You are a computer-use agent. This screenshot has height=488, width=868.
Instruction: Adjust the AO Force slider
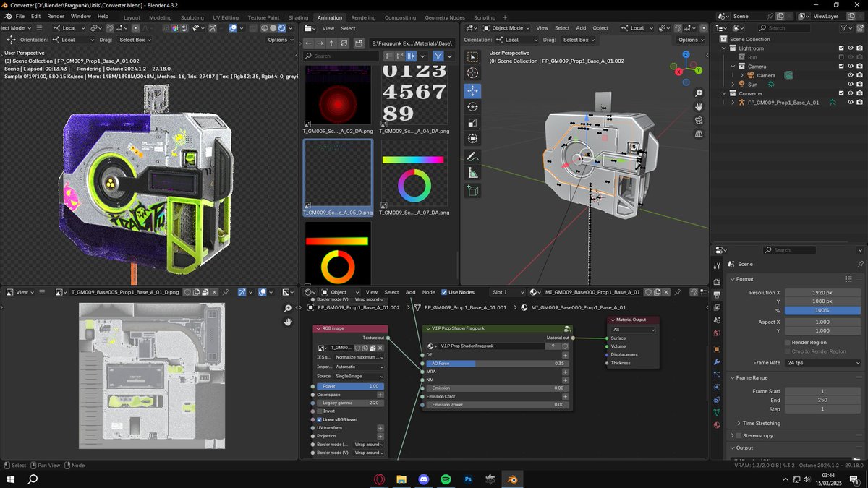coord(496,364)
